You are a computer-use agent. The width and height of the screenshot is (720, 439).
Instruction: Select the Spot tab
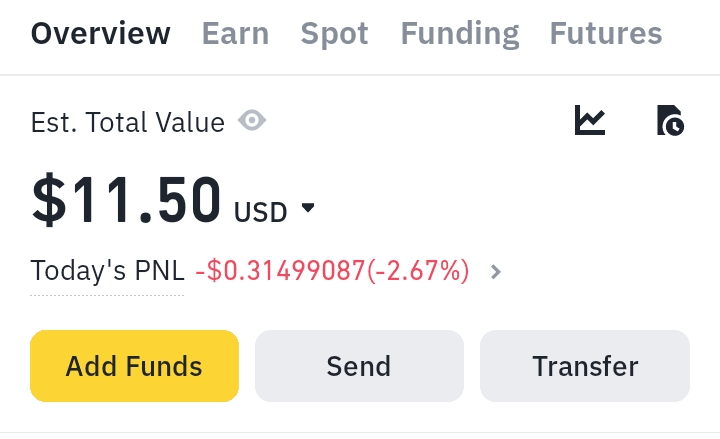click(334, 34)
